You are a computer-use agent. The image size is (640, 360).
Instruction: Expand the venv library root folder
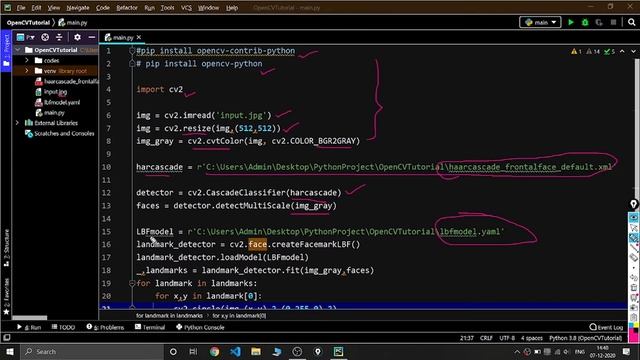click(27, 71)
